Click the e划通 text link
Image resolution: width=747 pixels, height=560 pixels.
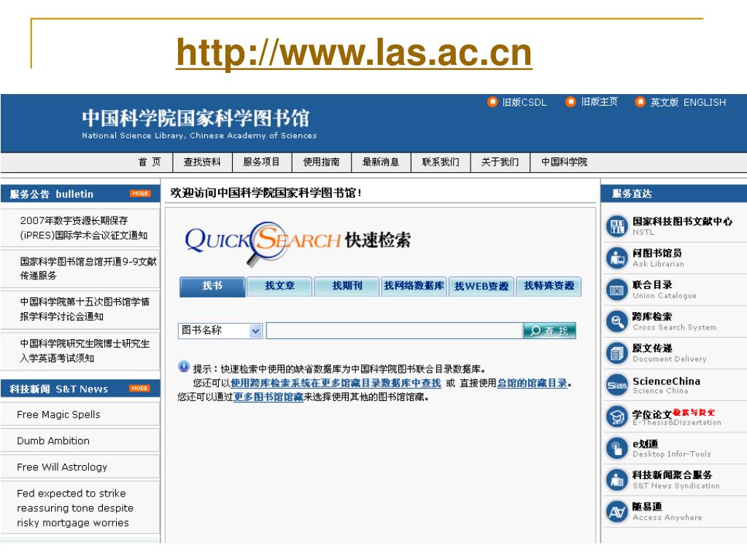645,444
